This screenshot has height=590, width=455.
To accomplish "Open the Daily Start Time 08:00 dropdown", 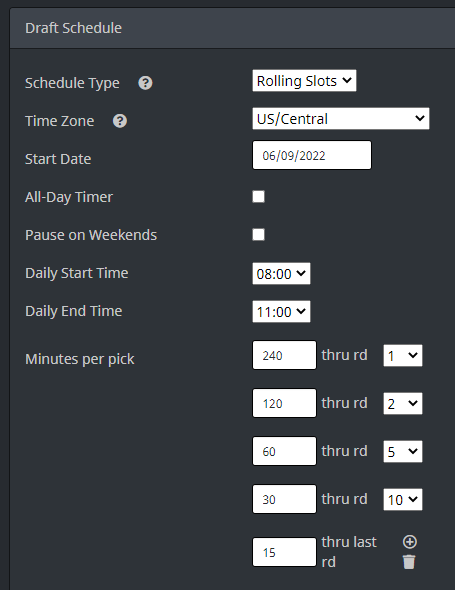I will pyautogui.click(x=281, y=274).
